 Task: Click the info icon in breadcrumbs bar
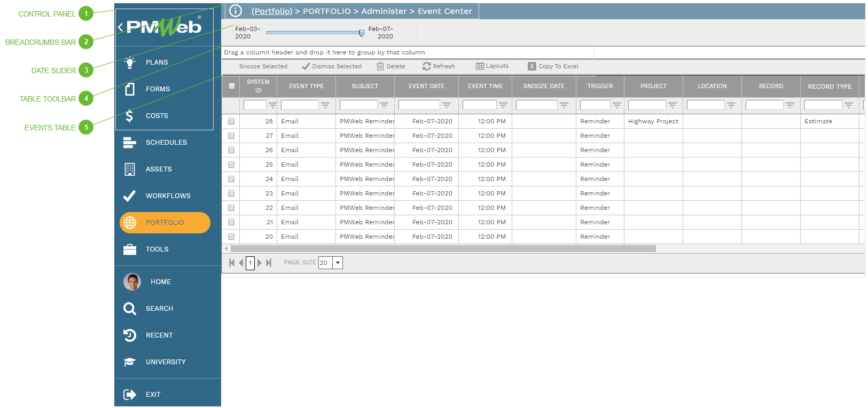coord(236,11)
